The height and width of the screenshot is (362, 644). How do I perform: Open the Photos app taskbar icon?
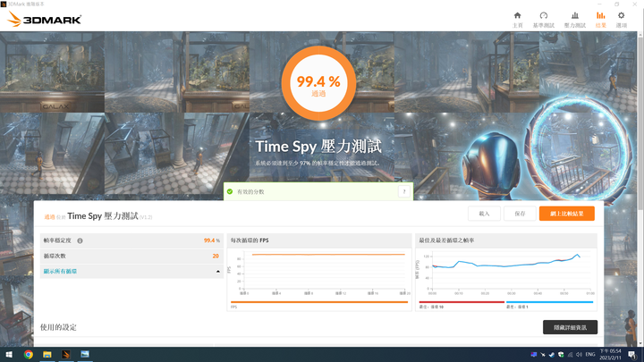click(85, 354)
